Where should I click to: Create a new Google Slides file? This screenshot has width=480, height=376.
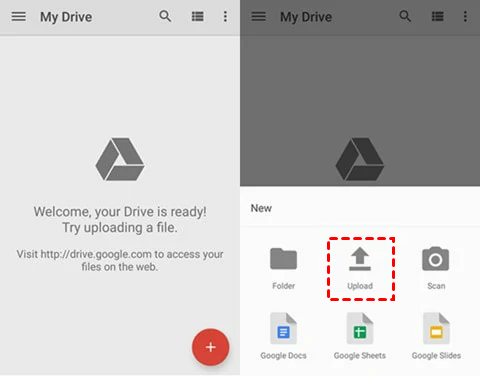(x=436, y=336)
